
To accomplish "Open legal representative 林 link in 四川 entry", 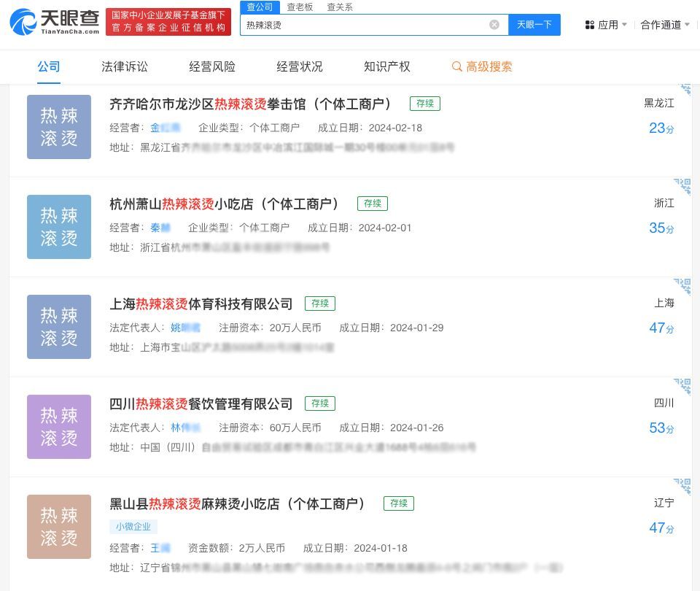I will coord(186,428).
